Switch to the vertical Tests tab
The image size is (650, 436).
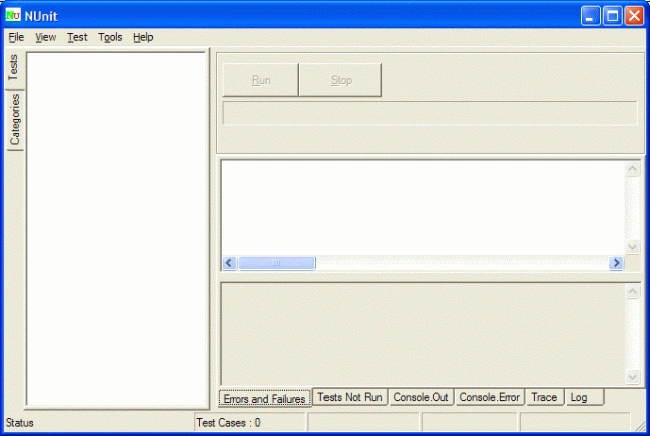(x=14, y=68)
